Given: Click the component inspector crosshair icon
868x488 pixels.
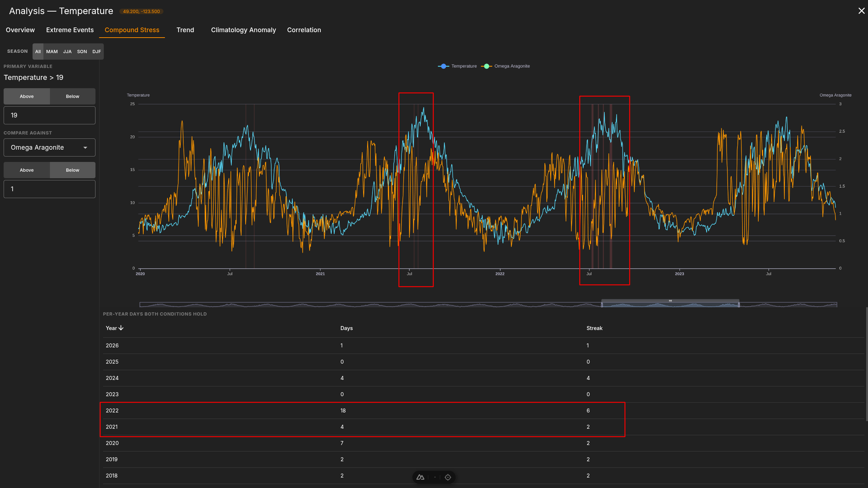Looking at the screenshot, I should tap(448, 477).
